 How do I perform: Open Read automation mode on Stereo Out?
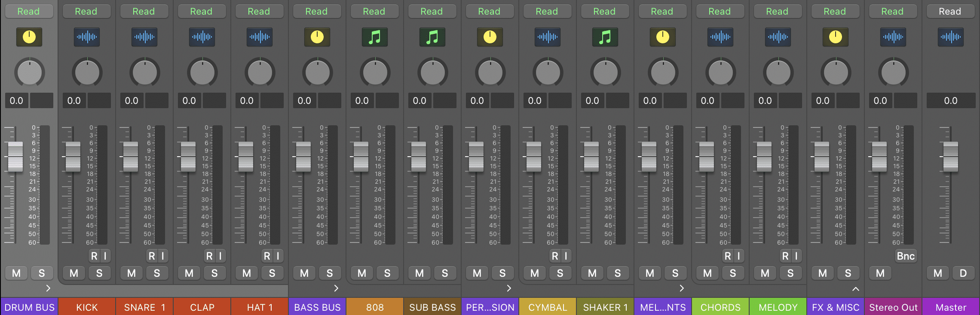[892, 12]
